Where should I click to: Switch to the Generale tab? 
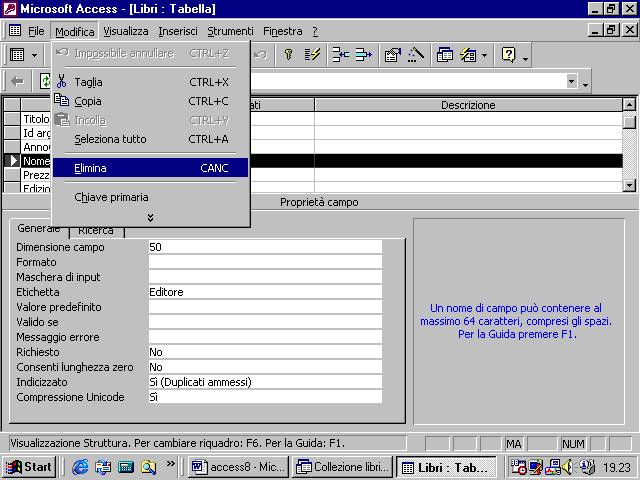pos(39,229)
